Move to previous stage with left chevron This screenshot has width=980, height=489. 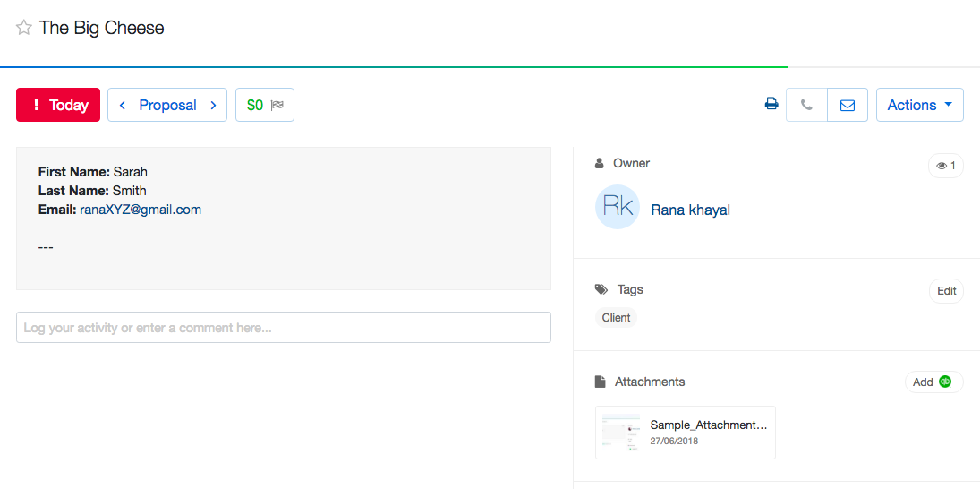123,105
